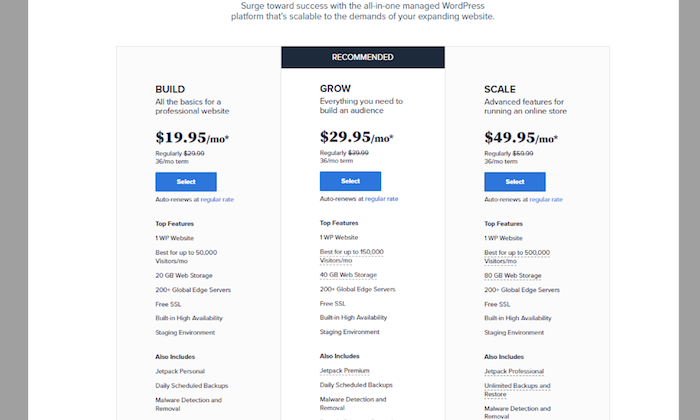Image resolution: width=700 pixels, height=420 pixels.
Task: Open regular rate link under SCALE plan
Action: point(546,200)
